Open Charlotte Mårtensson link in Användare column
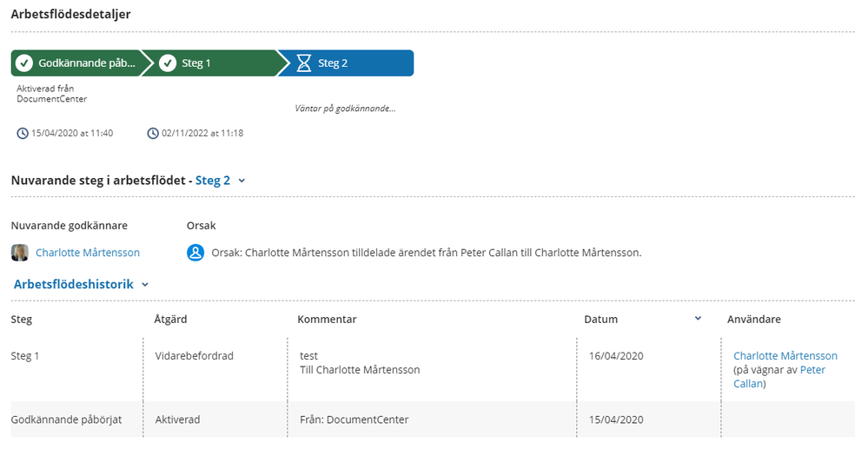 tap(785, 356)
